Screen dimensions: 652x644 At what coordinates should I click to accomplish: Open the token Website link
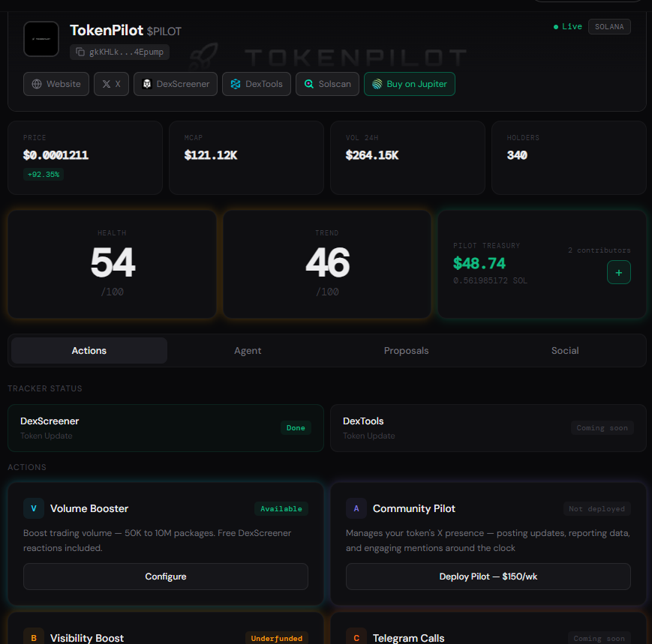pyautogui.click(x=56, y=84)
